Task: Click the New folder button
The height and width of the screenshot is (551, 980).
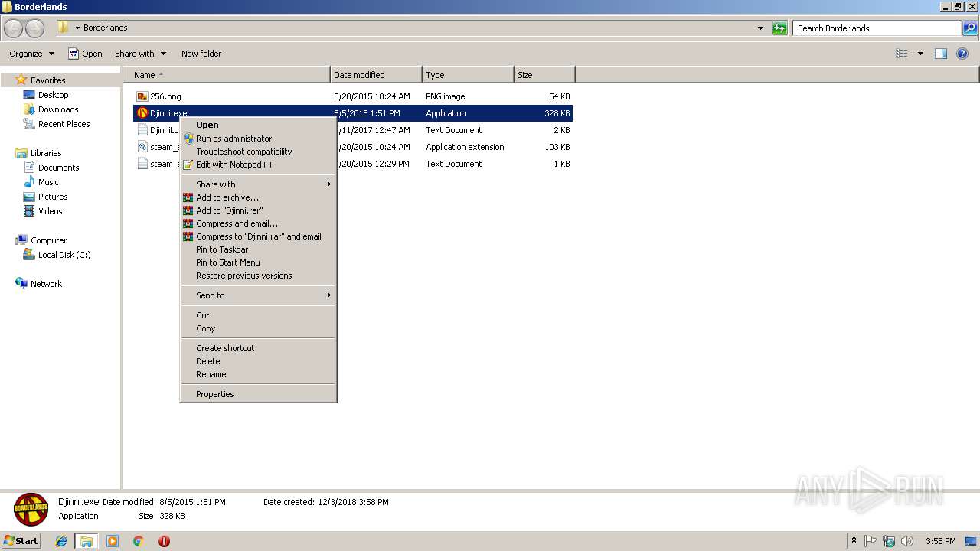Action: 201,54
